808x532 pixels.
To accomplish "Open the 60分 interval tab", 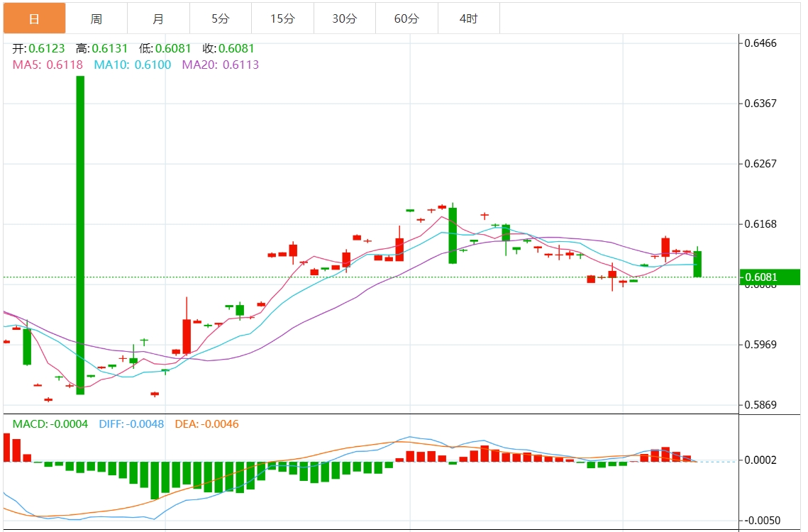I will pos(406,18).
